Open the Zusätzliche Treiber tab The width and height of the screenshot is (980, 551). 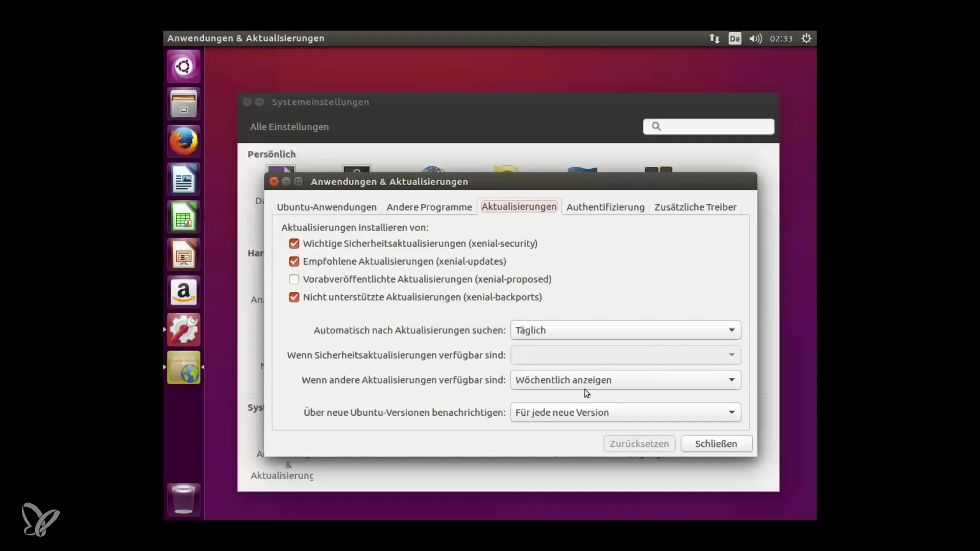coord(695,207)
